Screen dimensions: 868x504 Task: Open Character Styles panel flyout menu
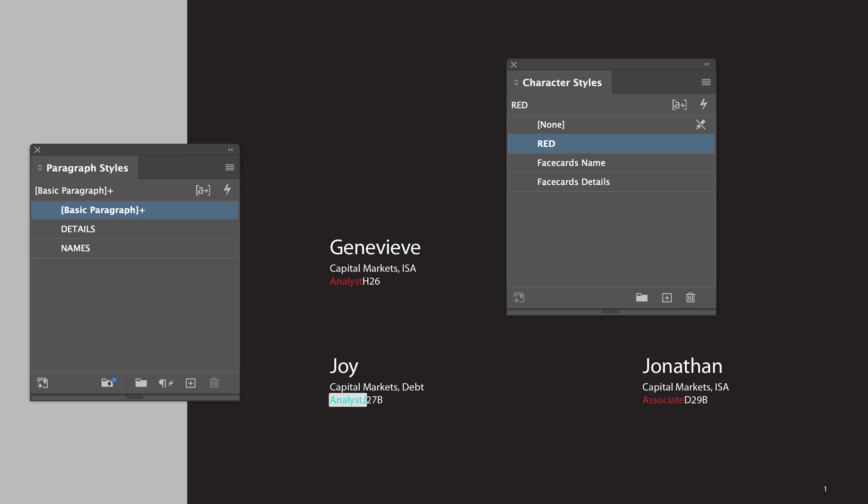pyautogui.click(x=706, y=82)
